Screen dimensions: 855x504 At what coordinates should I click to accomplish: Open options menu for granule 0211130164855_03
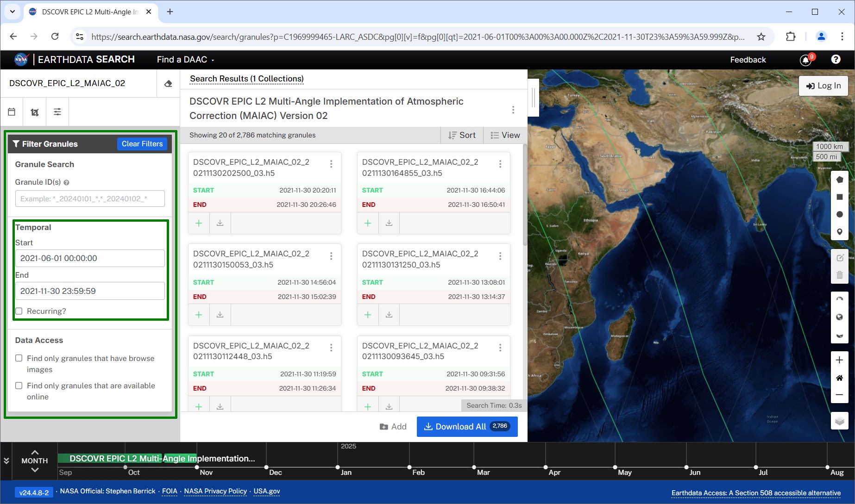click(x=500, y=164)
